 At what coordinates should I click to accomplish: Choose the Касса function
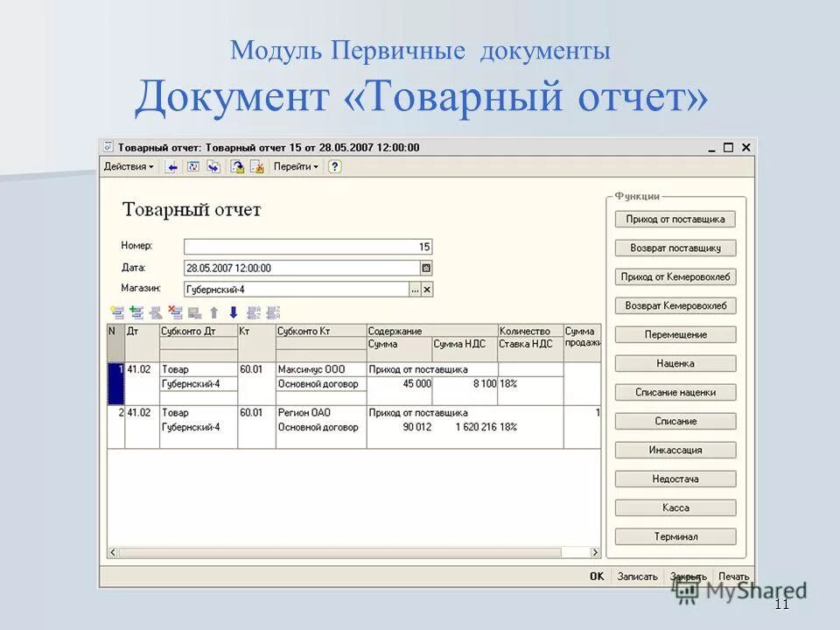pos(674,507)
